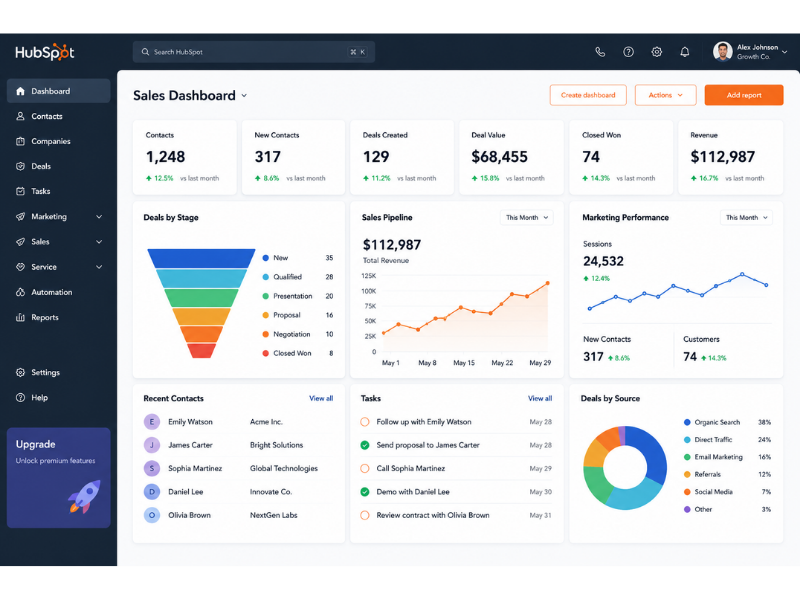Screen dimensions: 800x600
Task: Open Deals in sidebar
Action: (x=59, y=166)
